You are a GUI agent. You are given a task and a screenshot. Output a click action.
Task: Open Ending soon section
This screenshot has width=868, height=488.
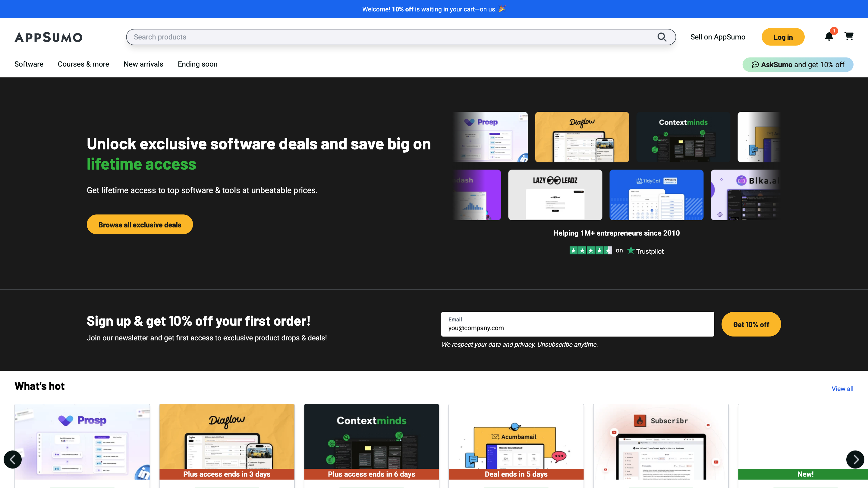[197, 64]
